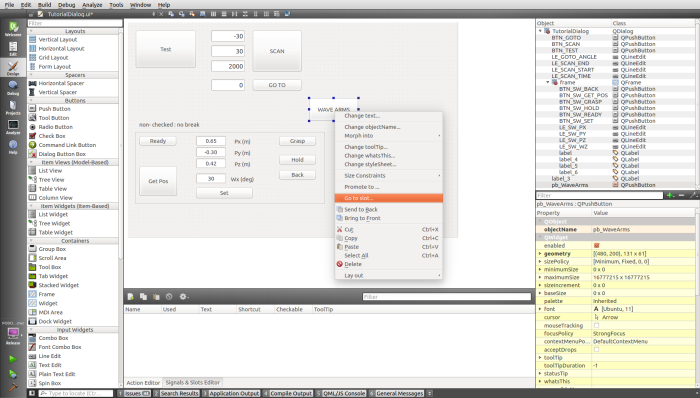Collapse the frame node in object tree
The image size is (700, 398).
point(548,83)
